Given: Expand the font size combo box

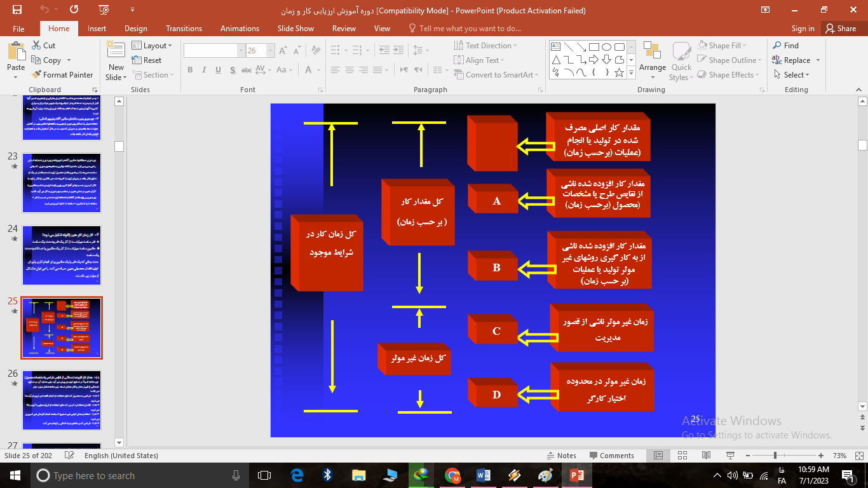Looking at the screenshot, I should click(x=271, y=51).
